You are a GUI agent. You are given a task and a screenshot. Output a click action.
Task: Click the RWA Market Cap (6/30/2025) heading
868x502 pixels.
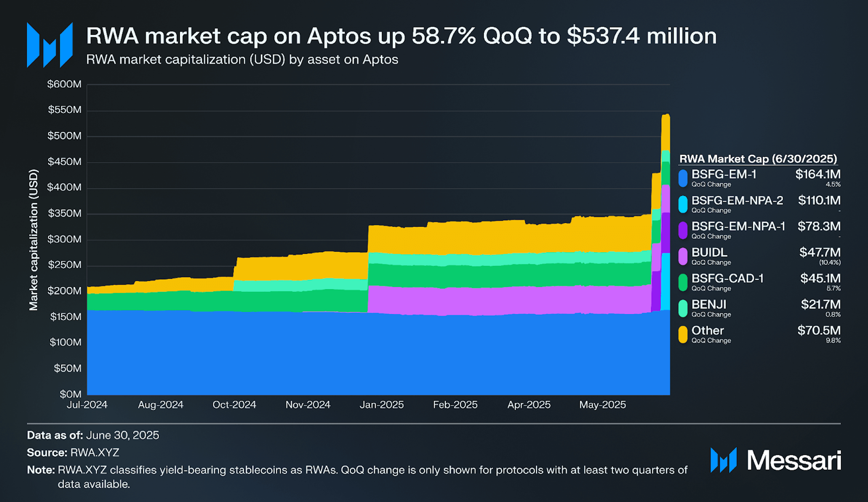[x=758, y=159]
